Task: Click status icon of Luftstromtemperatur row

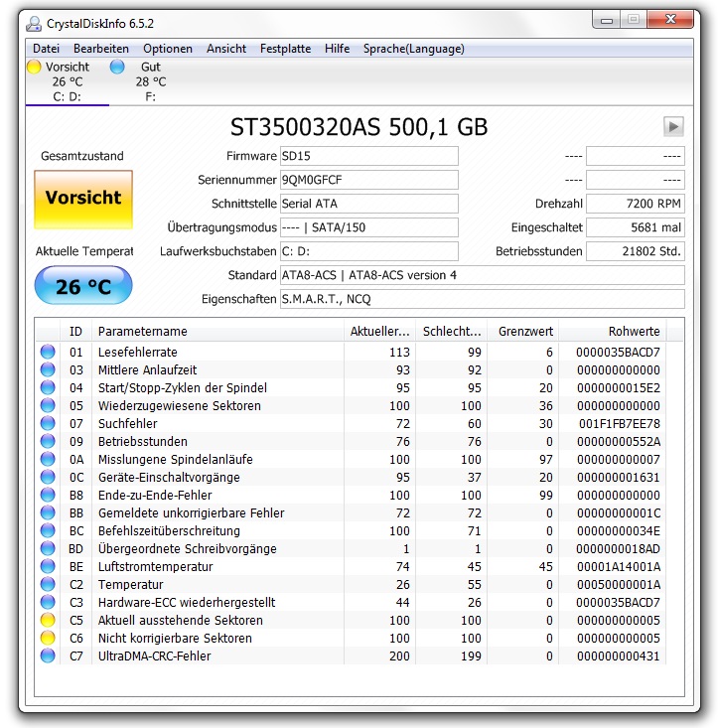Action: [48, 566]
